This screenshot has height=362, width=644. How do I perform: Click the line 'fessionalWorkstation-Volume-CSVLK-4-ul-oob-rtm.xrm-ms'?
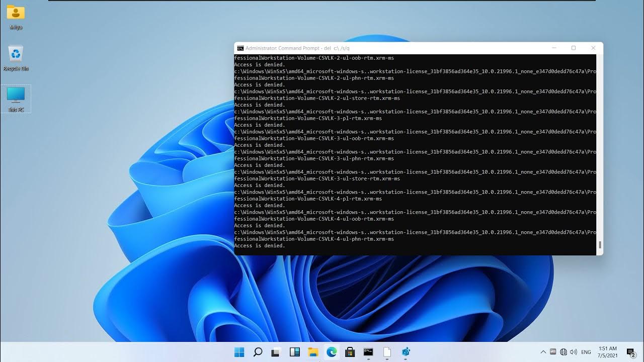(314, 219)
